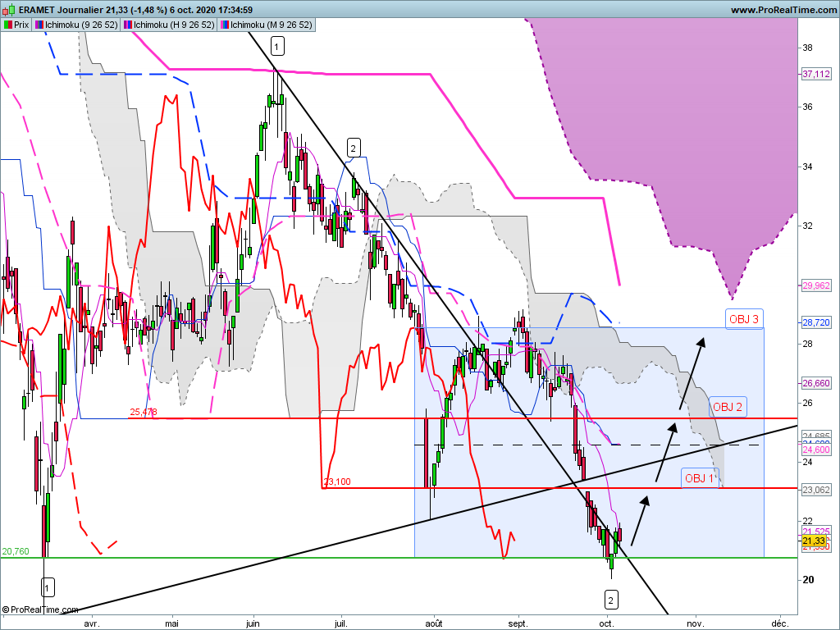Click the mai label on time axis
The height and width of the screenshot is (630, 840).
click(x=172, y=623)
